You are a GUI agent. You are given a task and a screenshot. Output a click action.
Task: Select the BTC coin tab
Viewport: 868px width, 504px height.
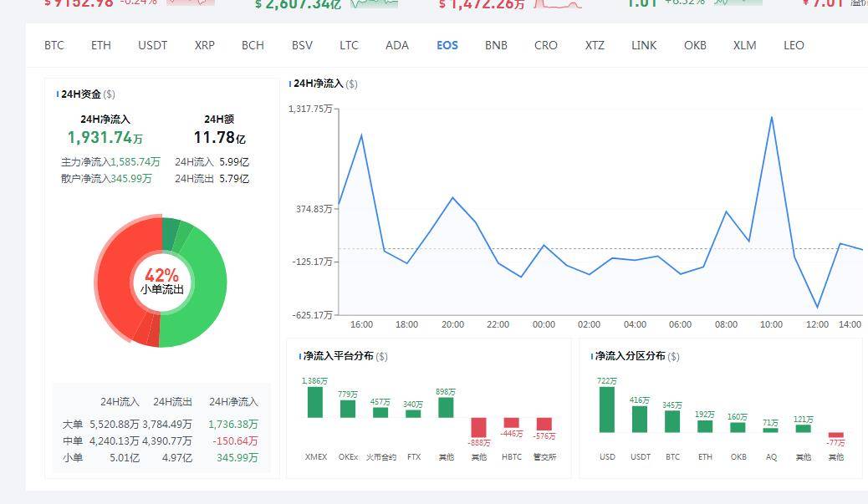[x=54, y=45]
